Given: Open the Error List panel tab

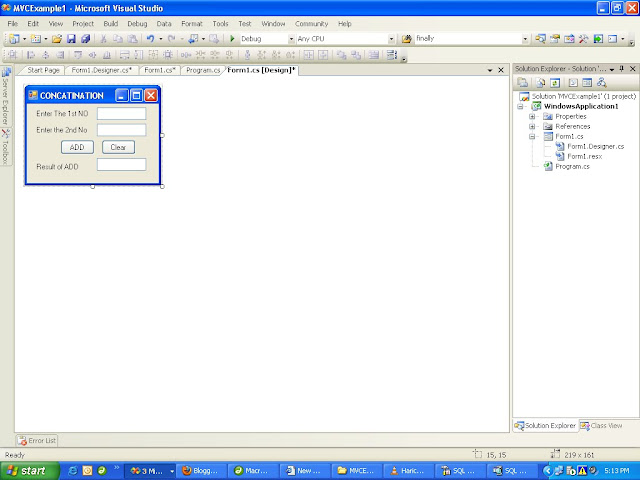Looking at the screenshot, I should (x=37, y=441).
